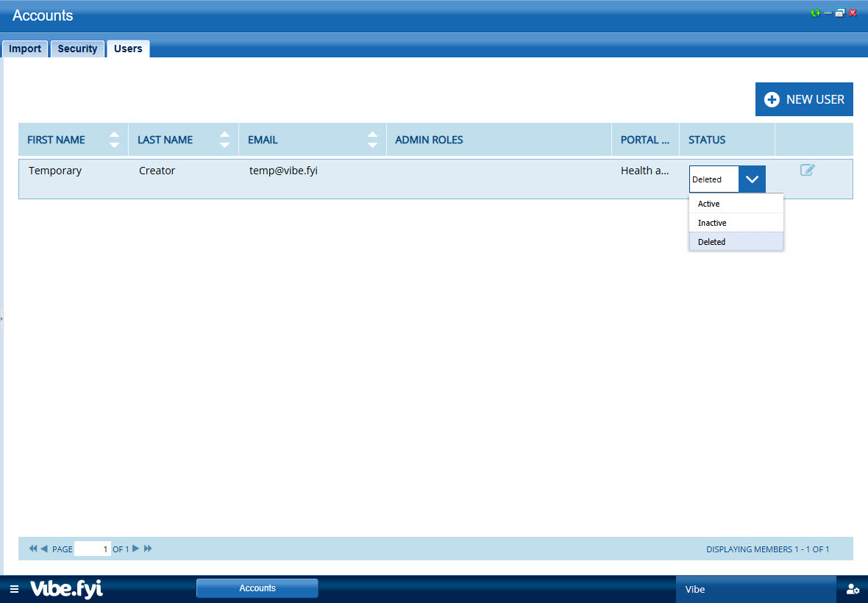868x603 pixels.
Task: Click the user settings icon bottom-right
Action: [853, 589]
